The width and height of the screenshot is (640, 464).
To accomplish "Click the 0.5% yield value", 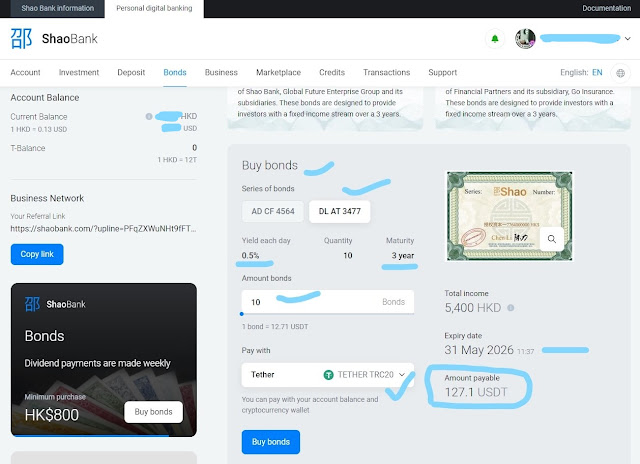I will [250, 255].
